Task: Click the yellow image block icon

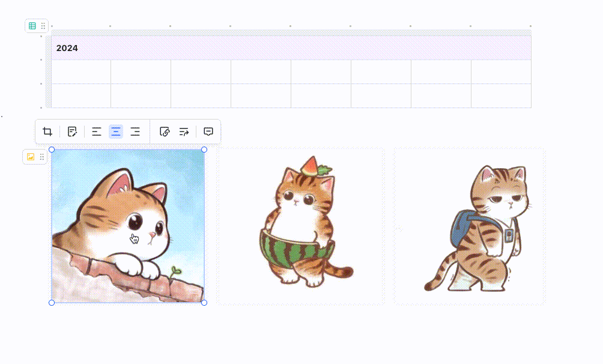Action: [31, 157]
